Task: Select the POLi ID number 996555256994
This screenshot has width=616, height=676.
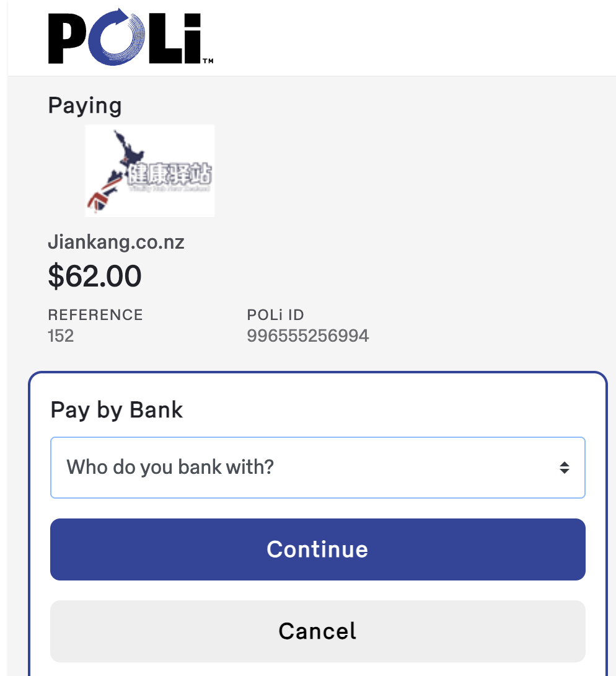Action: click(x=307, y=336)
